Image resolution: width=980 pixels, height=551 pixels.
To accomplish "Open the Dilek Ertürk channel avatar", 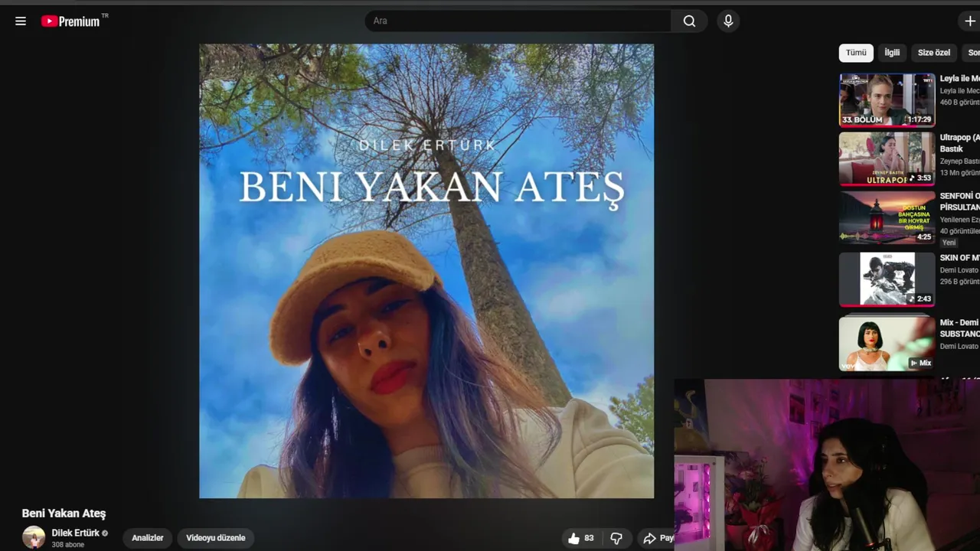I will coord(34,537).
